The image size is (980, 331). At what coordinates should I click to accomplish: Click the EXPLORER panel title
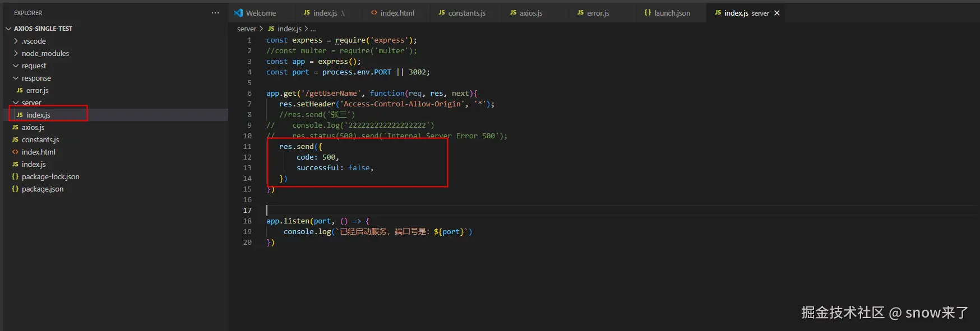click(28, 13)
